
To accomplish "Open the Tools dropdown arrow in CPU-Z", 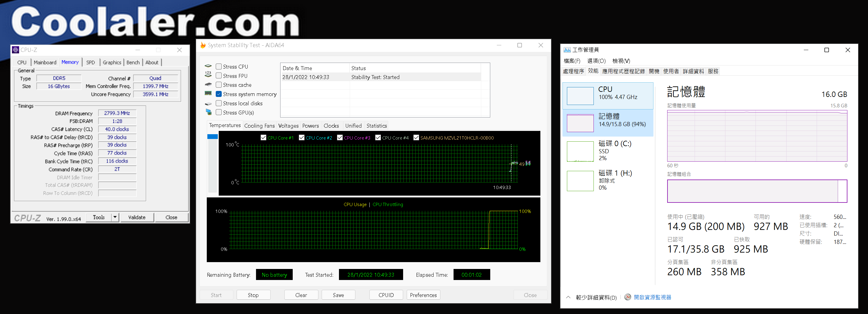I will click(115, 217).
